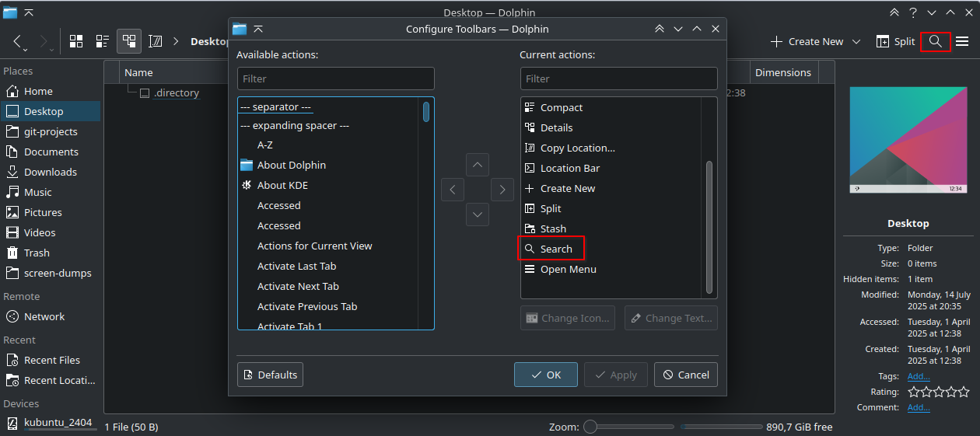Select Copy Location... in Current actions
The image size is (980, 436).
611,148
